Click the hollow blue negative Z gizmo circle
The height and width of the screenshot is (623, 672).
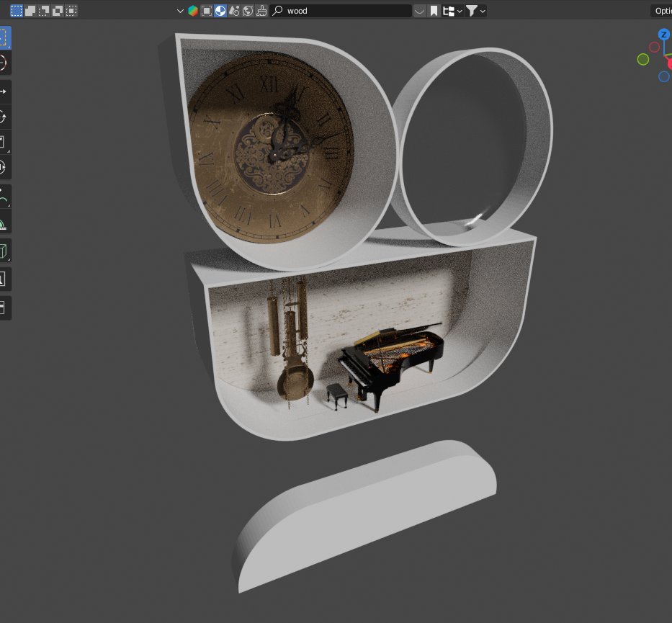point(664,76)
